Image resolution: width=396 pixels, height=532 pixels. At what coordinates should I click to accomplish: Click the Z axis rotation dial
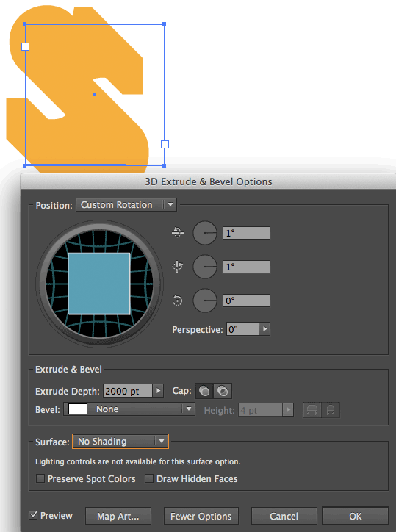(205, 301)
